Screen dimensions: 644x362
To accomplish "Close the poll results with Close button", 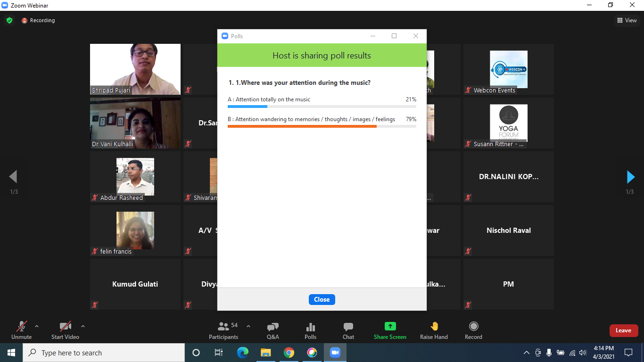I will click(x=322, y=299).
